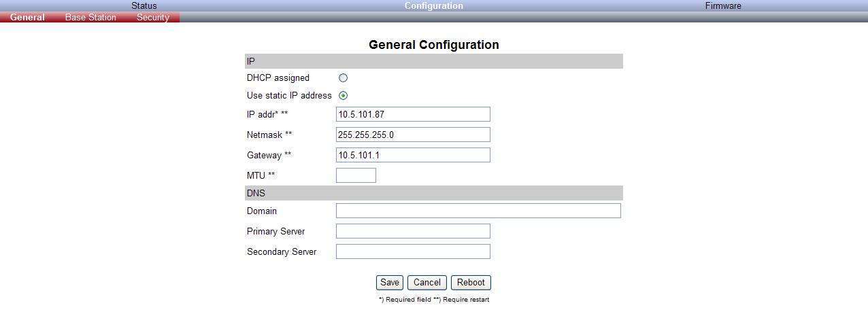Click the Gateway text box
This screenshot has width=868, height=316.
tap(413, 155)
